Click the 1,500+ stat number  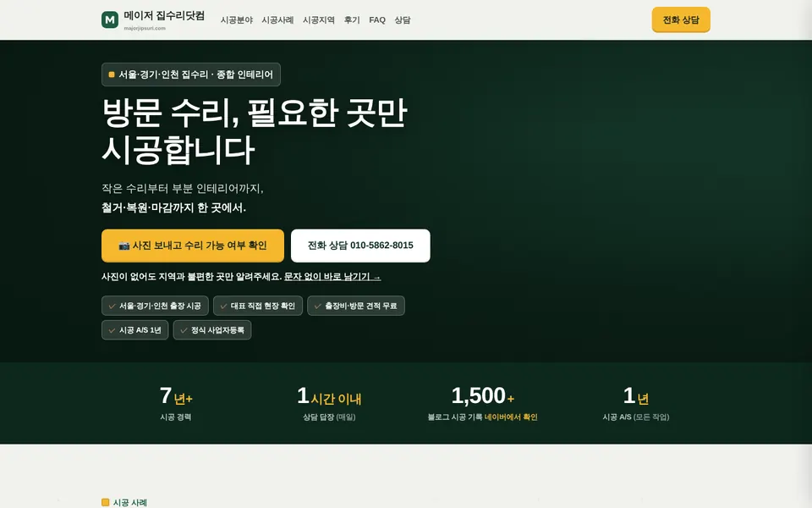point(483,396)
